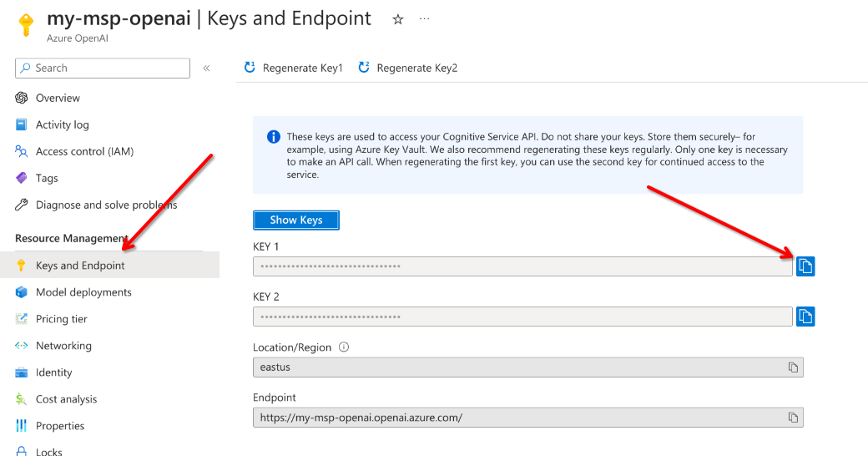Select Pricing tier menu item
868x456 pixels.
(61, 319)
